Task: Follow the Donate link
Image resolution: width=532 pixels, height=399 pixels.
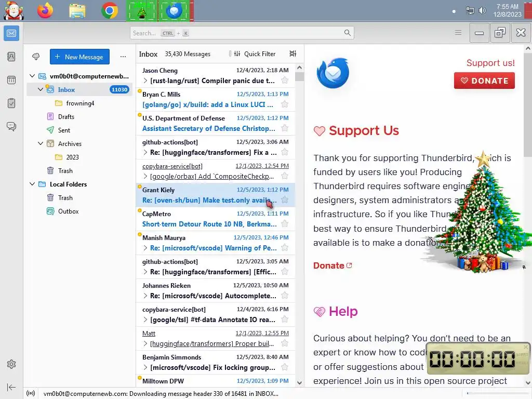Action: [332, 265]
